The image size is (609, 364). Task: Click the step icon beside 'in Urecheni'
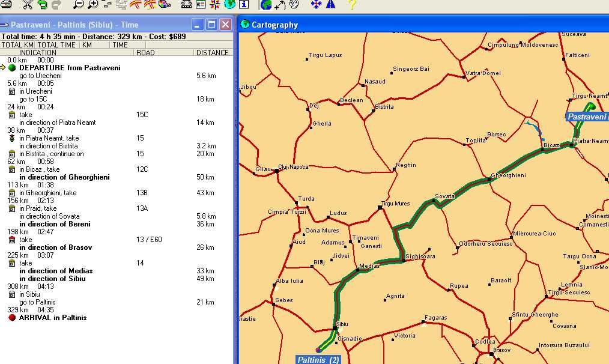point(12,91)
